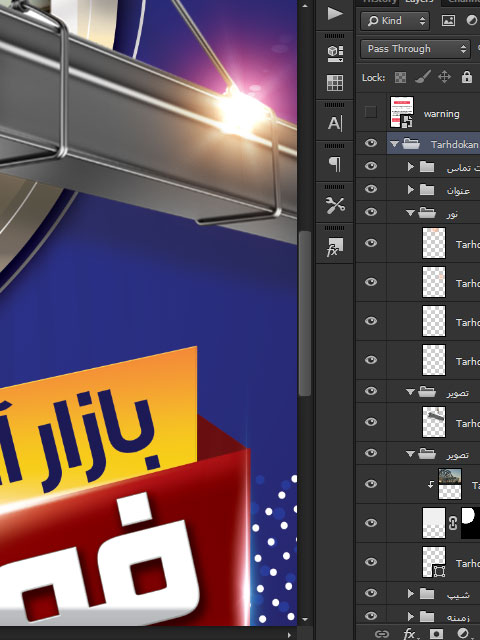Expand the شیب group
The height and width of the screenshot is (640, 480).
[x=411, y=593]
